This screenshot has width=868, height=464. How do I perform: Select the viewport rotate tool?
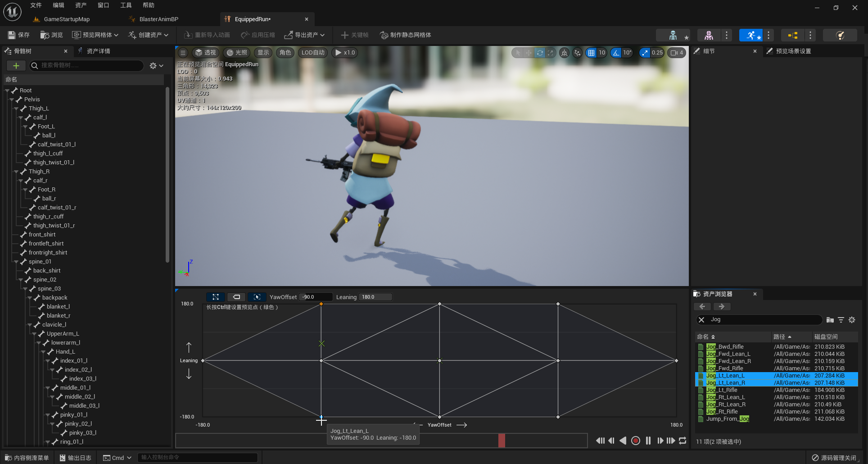click(540, 53)
